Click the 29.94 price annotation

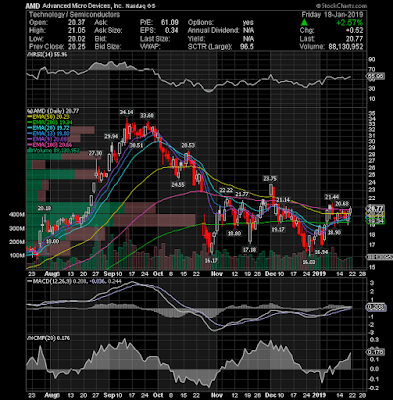click(x=111, y=136)
